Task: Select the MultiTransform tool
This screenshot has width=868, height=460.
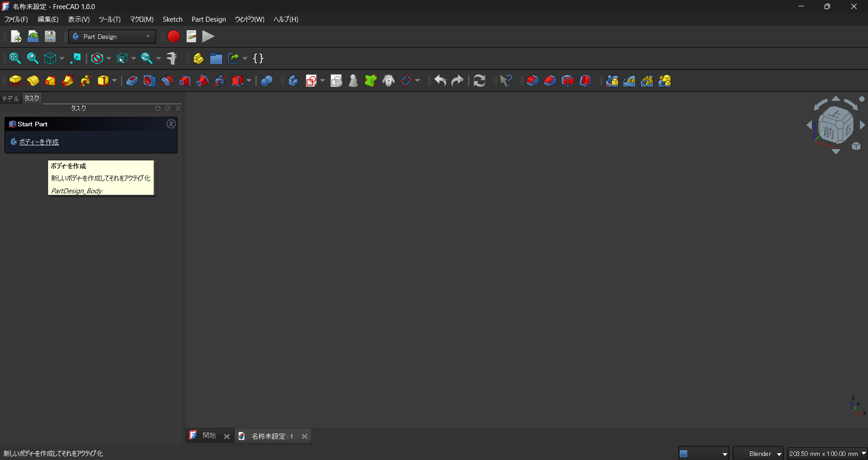Action: point(664,81)
